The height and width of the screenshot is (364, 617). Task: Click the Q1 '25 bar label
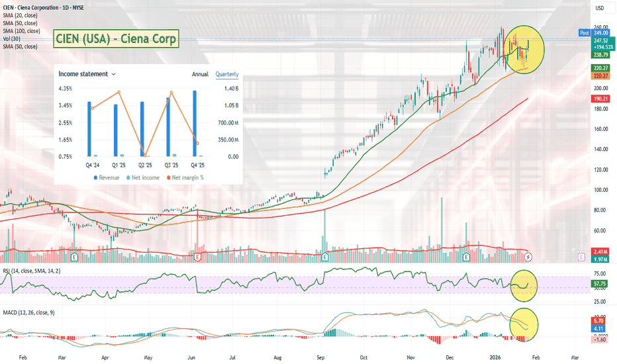(x=119, y=165)
